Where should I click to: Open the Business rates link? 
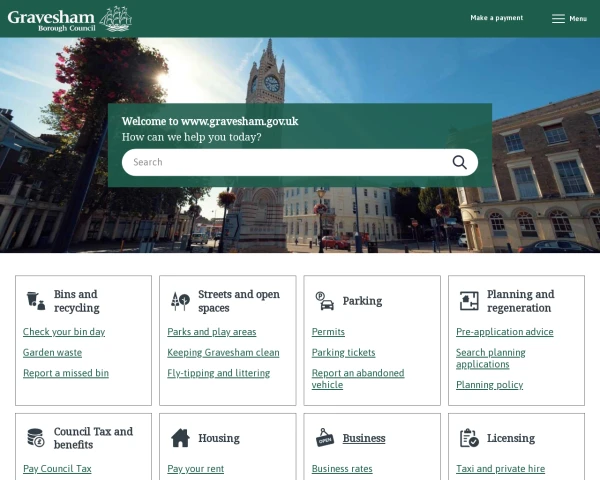342,469
